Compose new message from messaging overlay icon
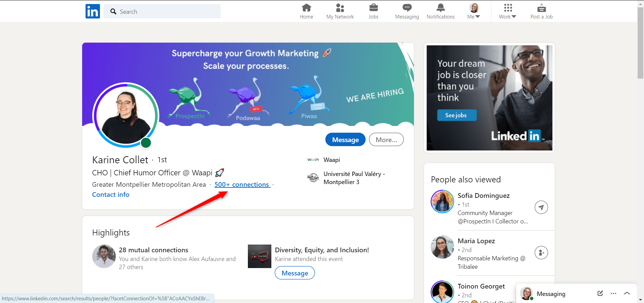Image resolution: width=644 pixels, height=303 pixels. tap(600, 293)
